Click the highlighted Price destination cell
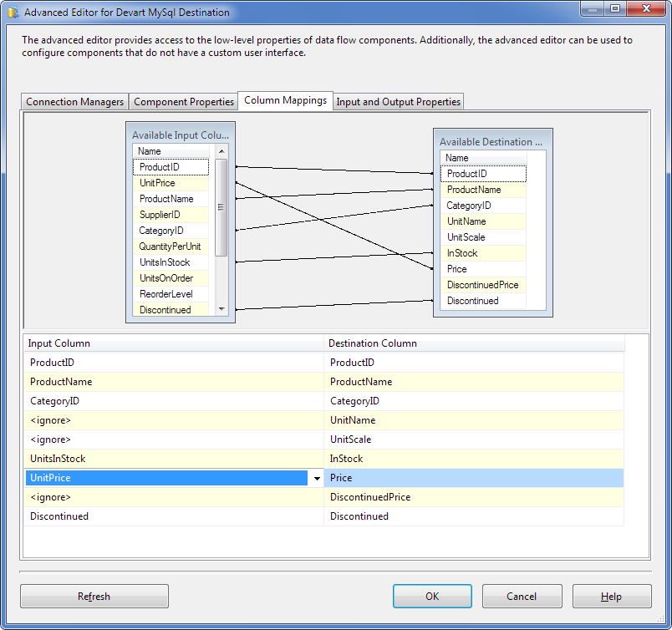This screenshot has width=672, height=630. click(x=474, y=478)
